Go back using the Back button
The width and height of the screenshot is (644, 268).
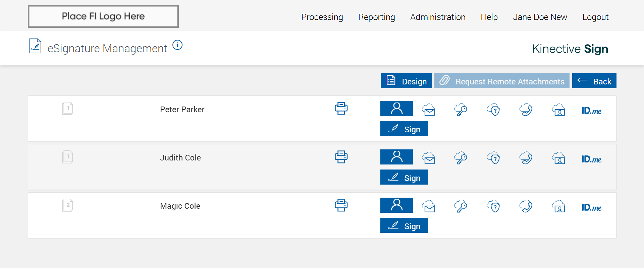(x=594, y=81)
